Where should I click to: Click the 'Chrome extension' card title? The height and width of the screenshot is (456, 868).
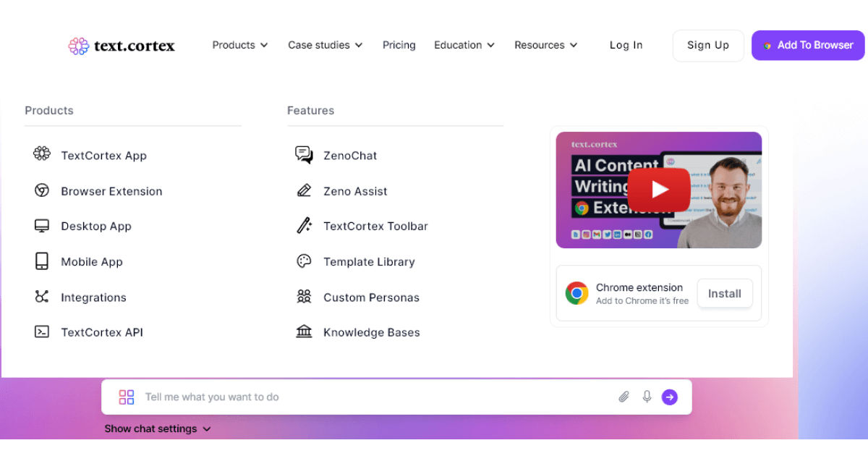click(x=639, y=287)
